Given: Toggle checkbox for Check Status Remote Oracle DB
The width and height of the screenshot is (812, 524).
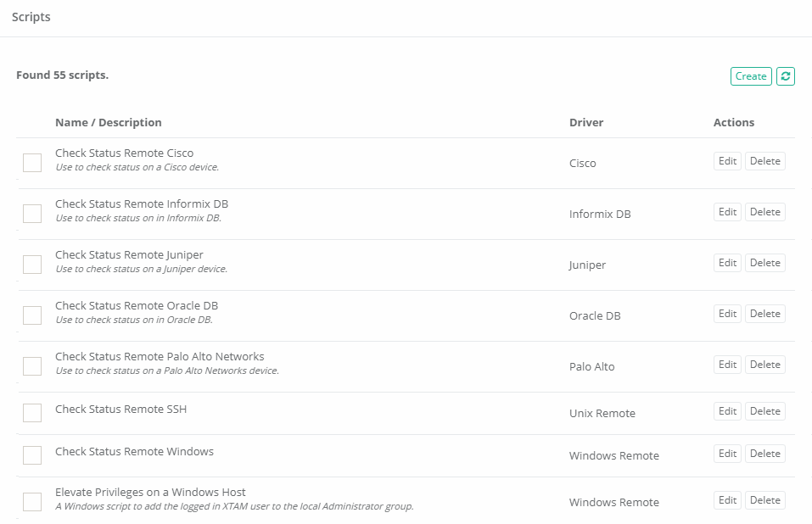Looking at the screenshot, I should tap(32, 315).
